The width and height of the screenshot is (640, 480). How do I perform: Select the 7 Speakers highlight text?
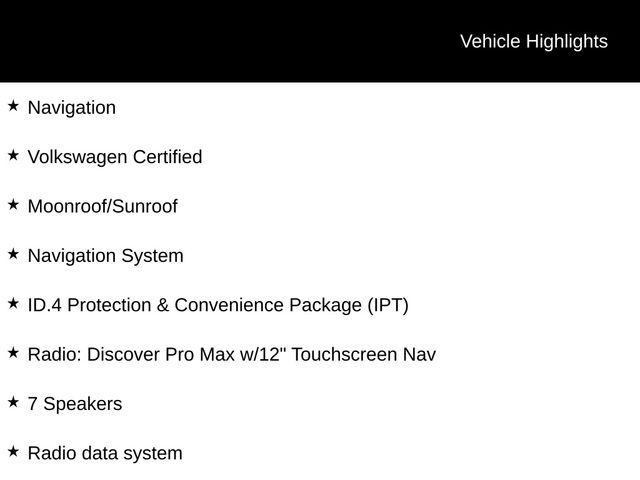(74, 404)
